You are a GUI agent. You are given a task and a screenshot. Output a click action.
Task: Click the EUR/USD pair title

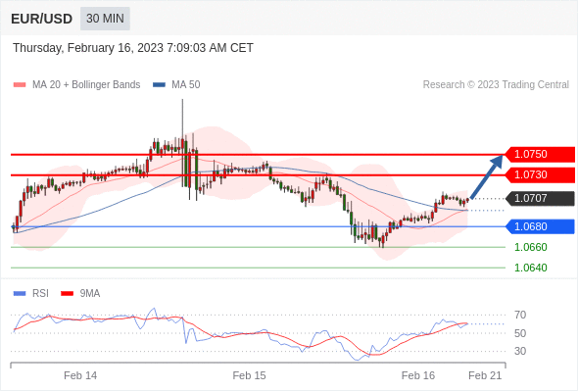(x=42, y=19)
